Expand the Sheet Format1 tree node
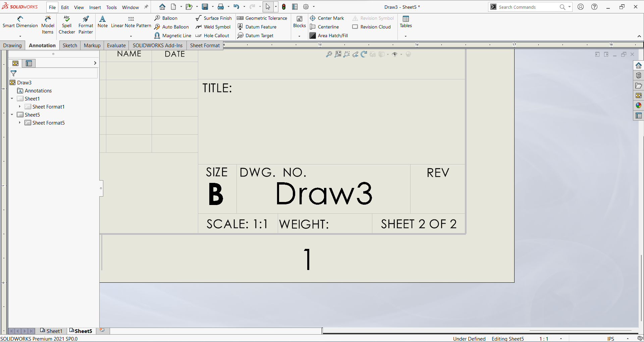 (x=20, y=107)
